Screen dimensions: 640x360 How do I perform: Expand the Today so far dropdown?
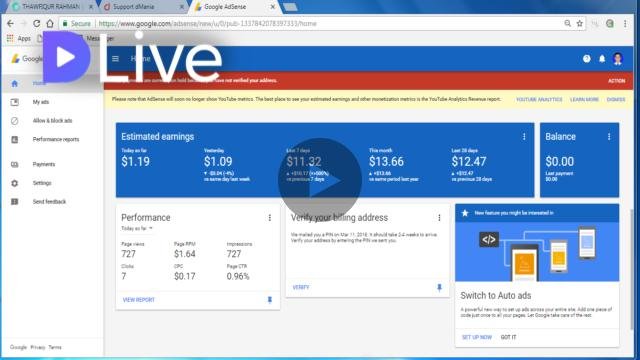[137, 229]
